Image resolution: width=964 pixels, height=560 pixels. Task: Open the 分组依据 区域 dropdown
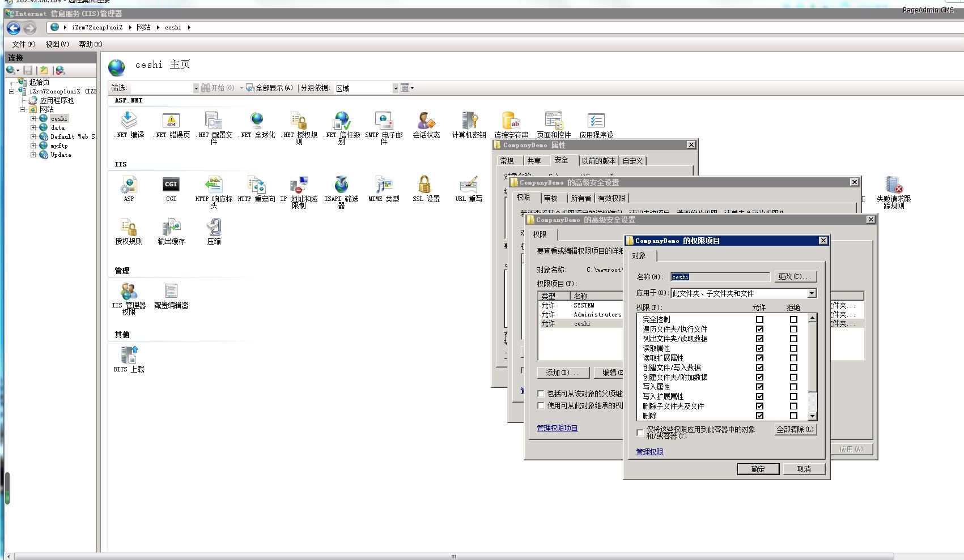396,88
